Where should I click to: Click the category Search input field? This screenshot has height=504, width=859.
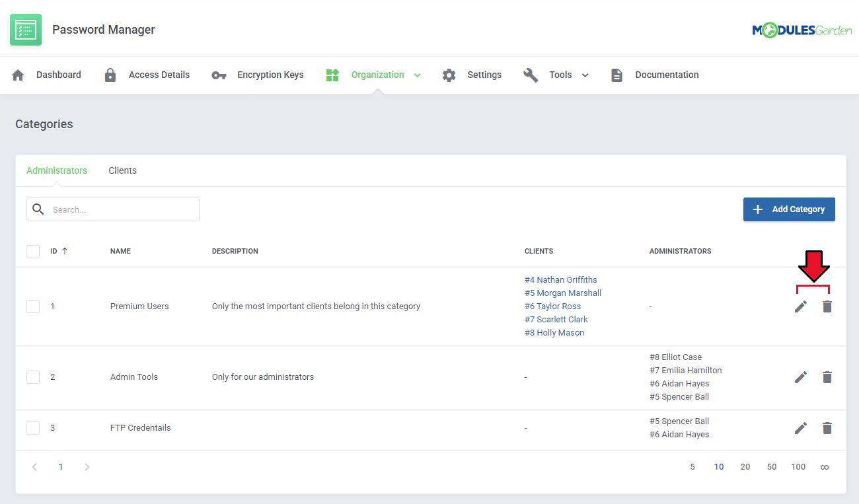click(113, 209)
